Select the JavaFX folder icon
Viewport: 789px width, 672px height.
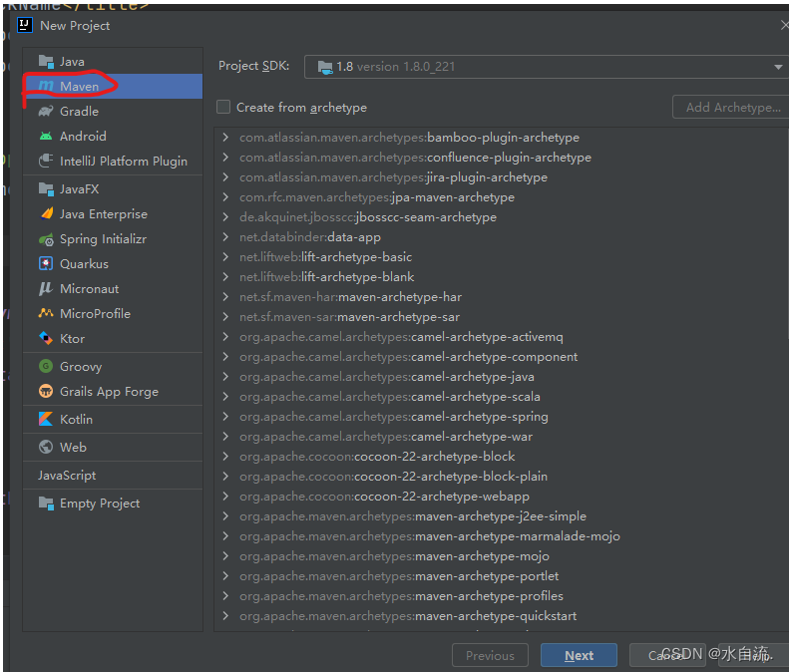click(46, 189)
